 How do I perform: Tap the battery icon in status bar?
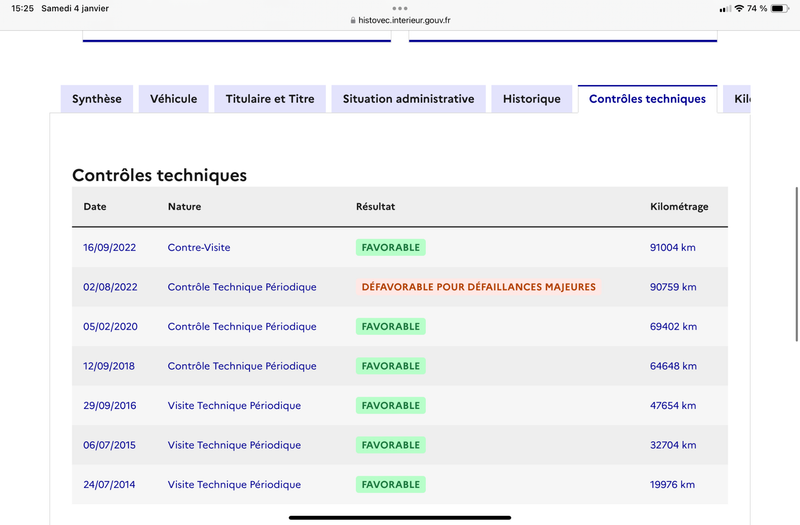click(x=780, y=8)
